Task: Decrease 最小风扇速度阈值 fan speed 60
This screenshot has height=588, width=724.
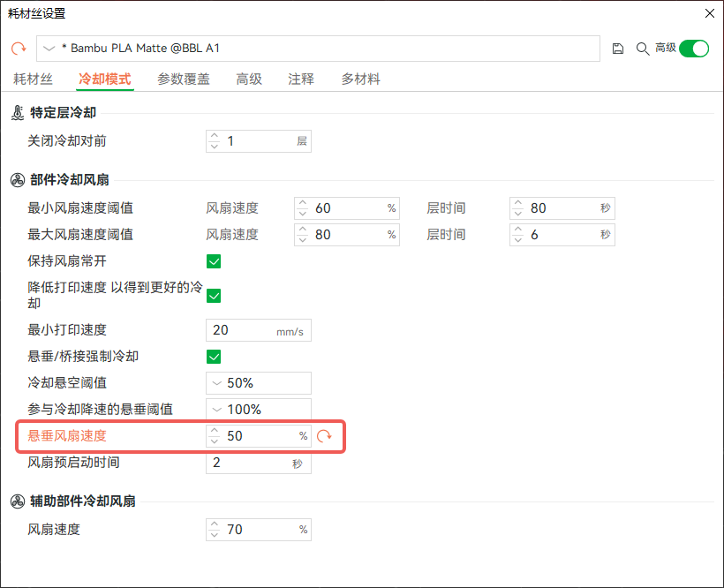Action: point(303,214)
